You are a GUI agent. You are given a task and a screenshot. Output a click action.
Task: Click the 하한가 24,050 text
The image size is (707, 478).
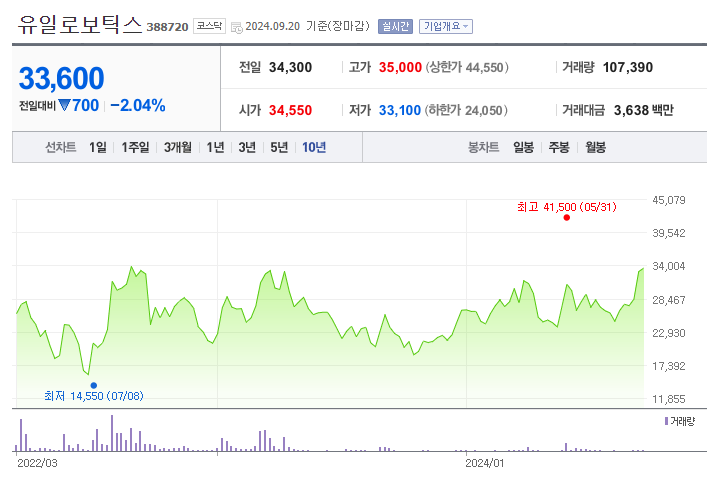coord(466,110)
